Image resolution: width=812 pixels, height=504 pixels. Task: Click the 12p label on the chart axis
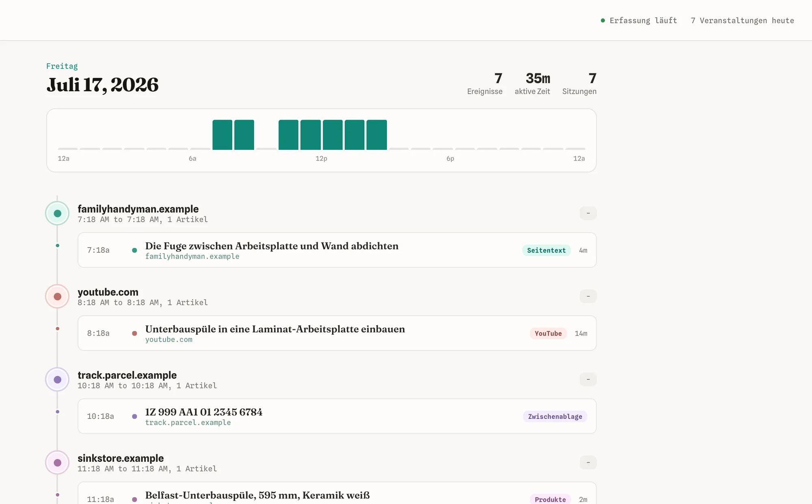(321, 159)
